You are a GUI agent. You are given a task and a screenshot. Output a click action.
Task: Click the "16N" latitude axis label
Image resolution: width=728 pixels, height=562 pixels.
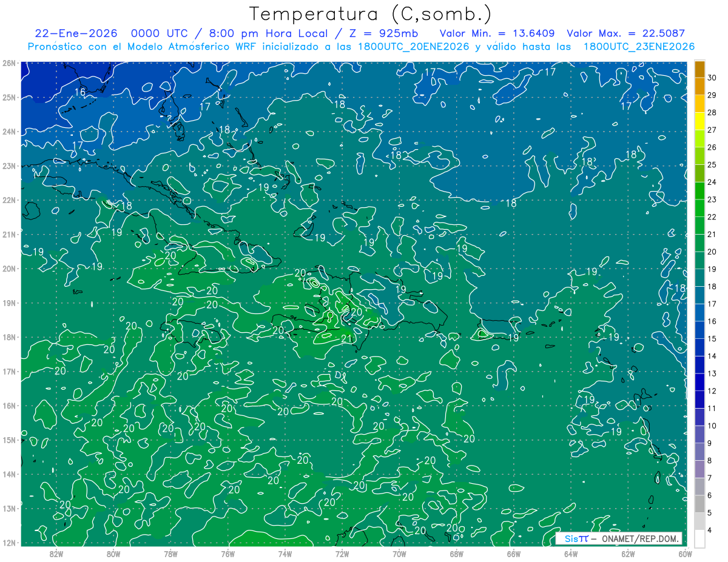pyautogui.click(x=8, y=406)
